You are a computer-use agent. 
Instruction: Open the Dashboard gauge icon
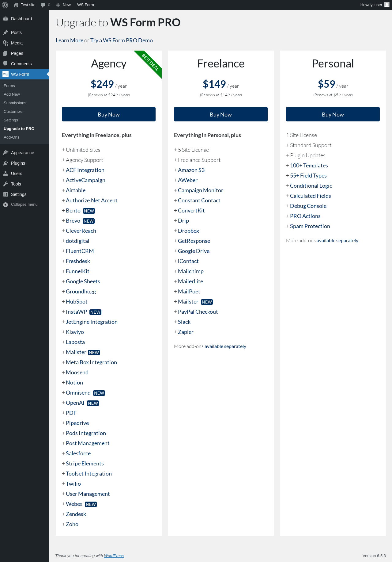[6, 19]
